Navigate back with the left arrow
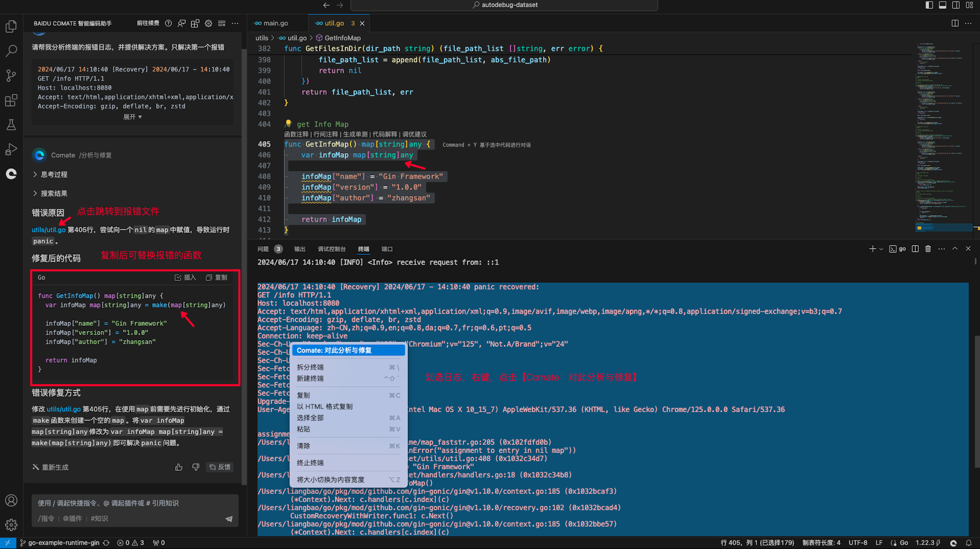This screenshot has height=549, width=980. 327,5
